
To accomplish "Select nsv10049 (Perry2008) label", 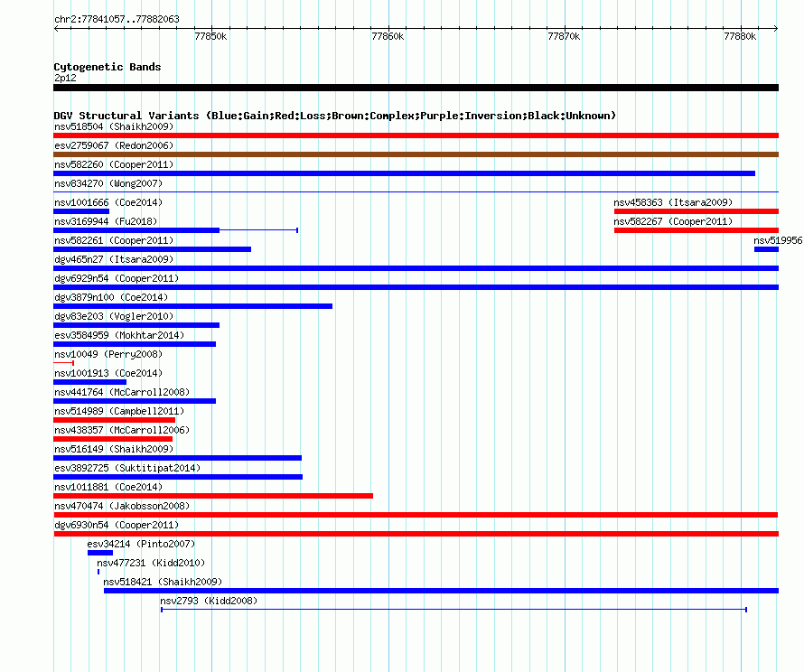I will tap(108, 354).
